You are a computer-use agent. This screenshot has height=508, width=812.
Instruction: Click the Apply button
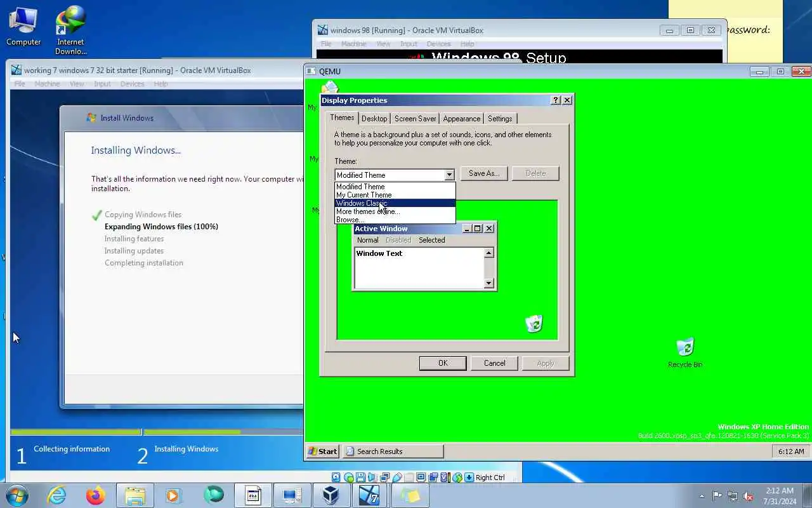[x=546, y=363]
